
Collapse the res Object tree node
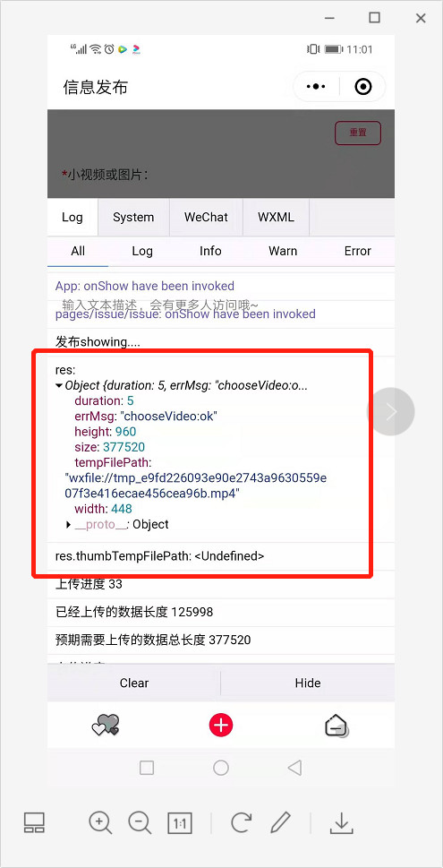click(60, 386)
